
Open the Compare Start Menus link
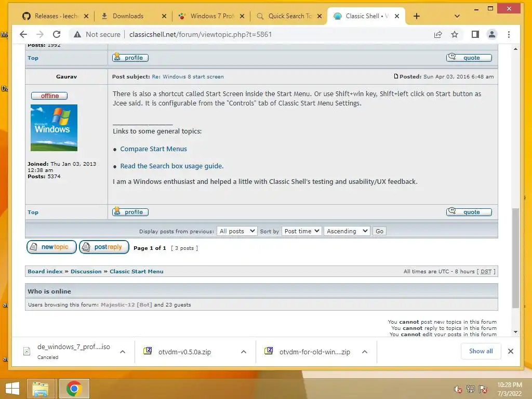click(153, 149)
